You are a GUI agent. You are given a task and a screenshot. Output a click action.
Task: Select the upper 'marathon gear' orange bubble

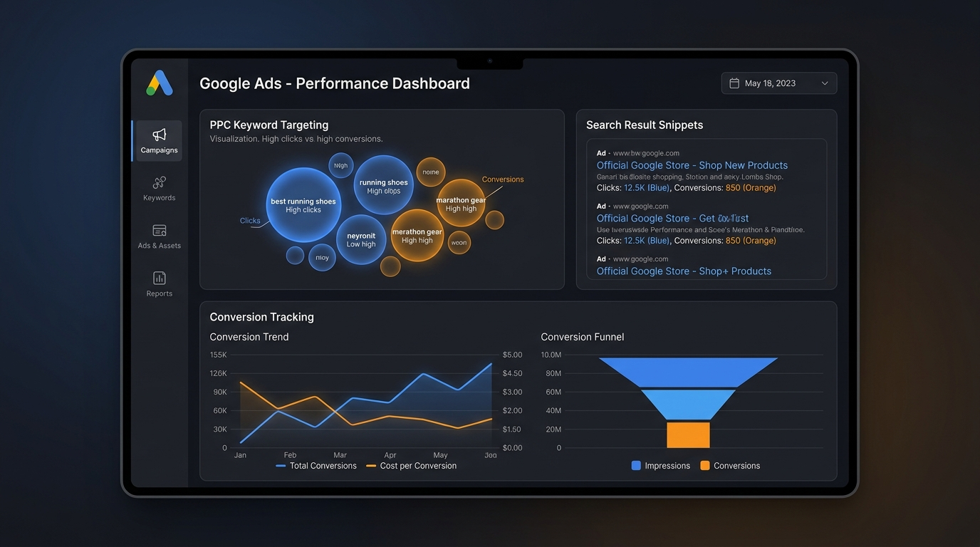461,203
